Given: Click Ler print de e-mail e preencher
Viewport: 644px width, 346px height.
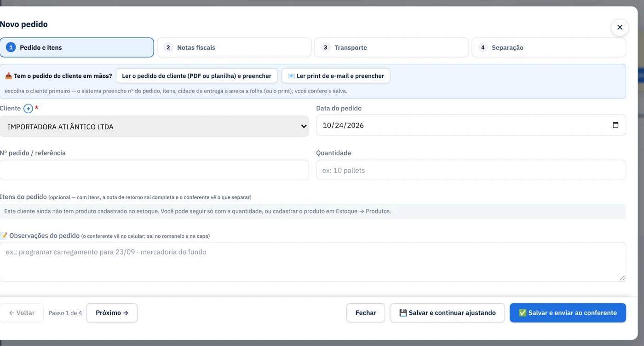Looking at the screenshot, I should (x=336, y=76).
